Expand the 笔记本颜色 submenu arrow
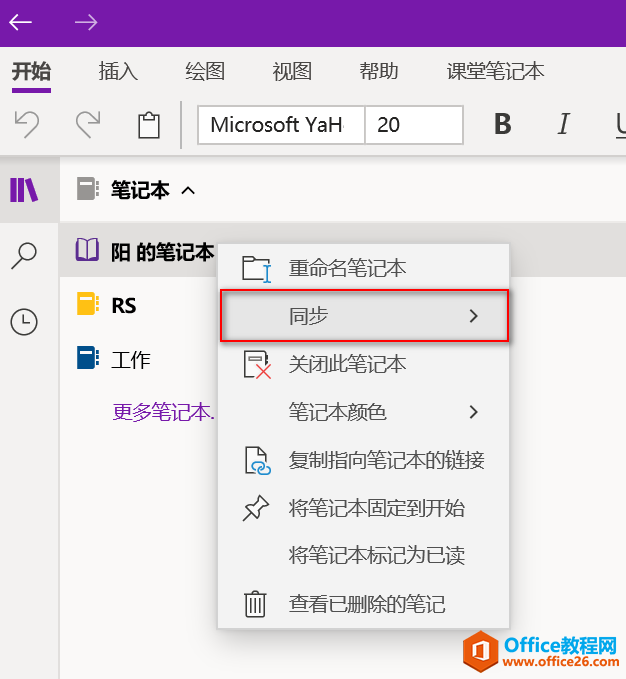 [474, 412]
